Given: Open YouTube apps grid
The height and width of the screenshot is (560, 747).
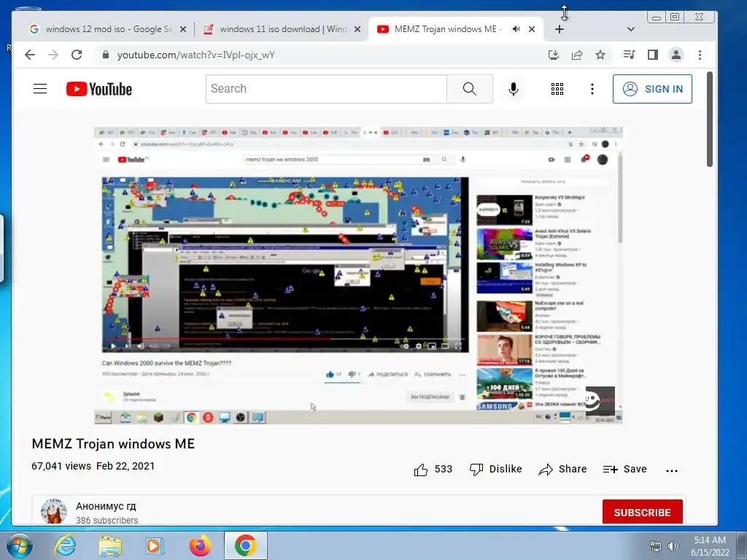Looking at the screenshot, I should tap(557, 89).
